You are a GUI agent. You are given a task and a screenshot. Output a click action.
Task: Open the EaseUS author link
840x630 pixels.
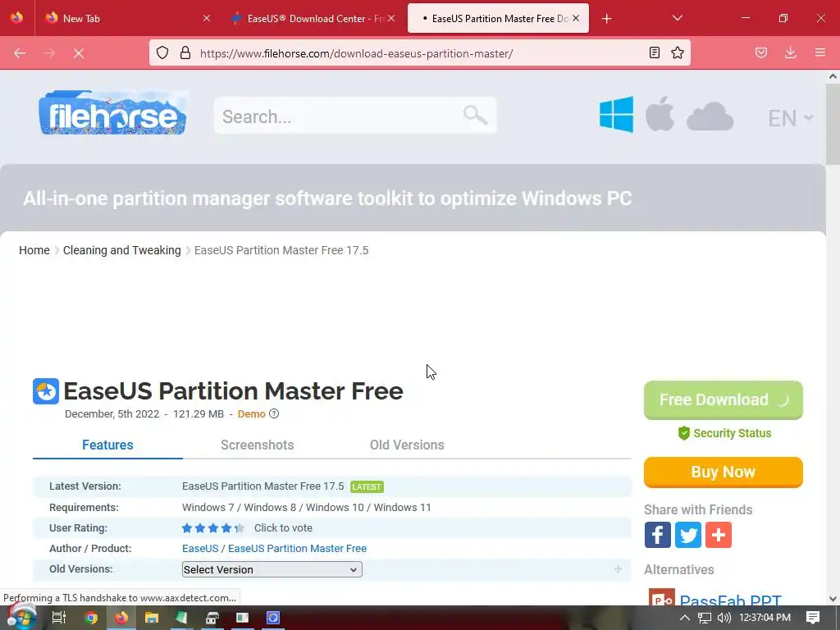200,549
